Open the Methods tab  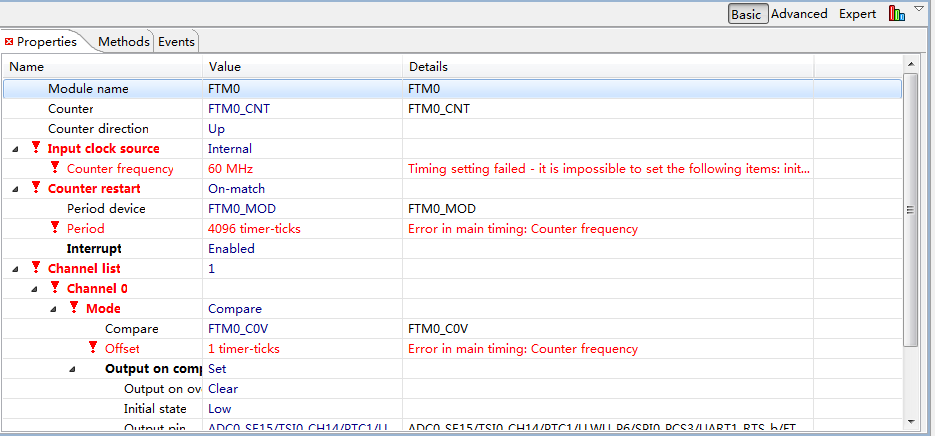(x=124, y=42)
